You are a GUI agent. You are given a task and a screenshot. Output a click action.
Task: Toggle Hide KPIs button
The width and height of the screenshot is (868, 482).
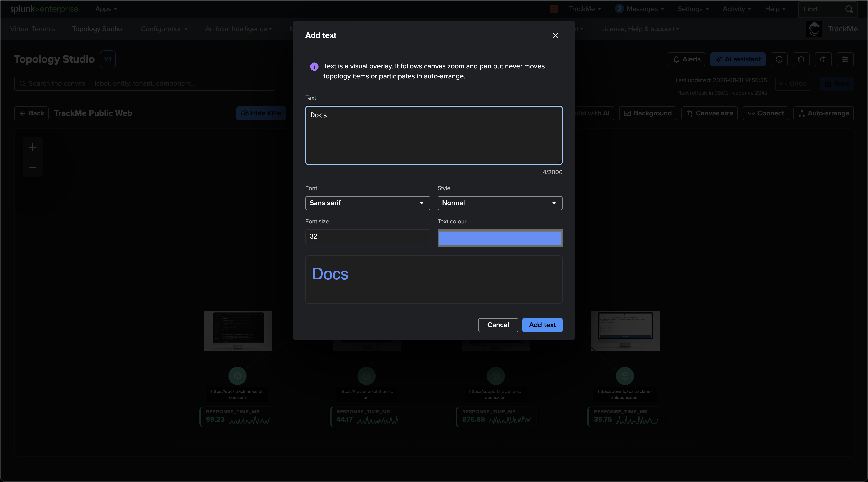(261, 113)
